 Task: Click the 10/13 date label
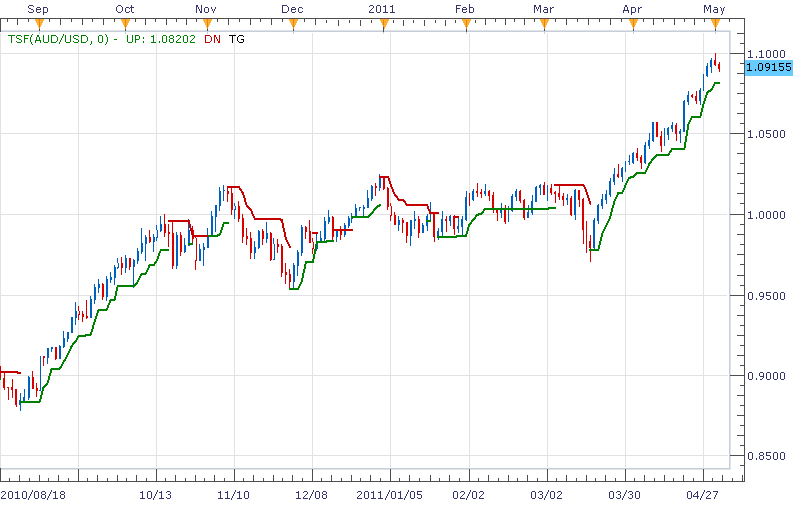point(155,495)
